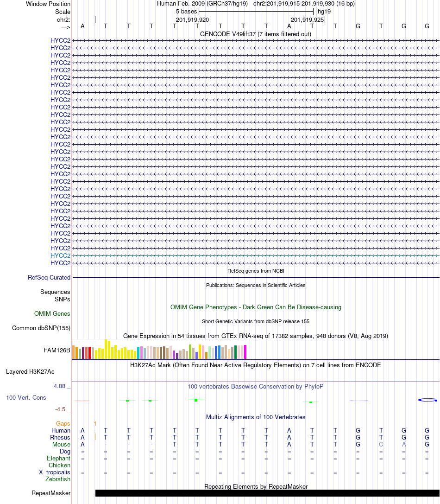Image resolution: width=440 pixels, height=504 pixels.
Task: Click the chr2:201,919,915-201,919,930 (16 bp) position text
Action: [x=304, y=4]
